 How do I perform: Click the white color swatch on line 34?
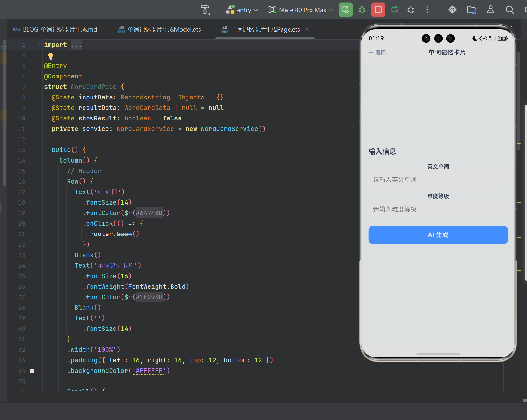pyautogui.click(x=32, y=371)
